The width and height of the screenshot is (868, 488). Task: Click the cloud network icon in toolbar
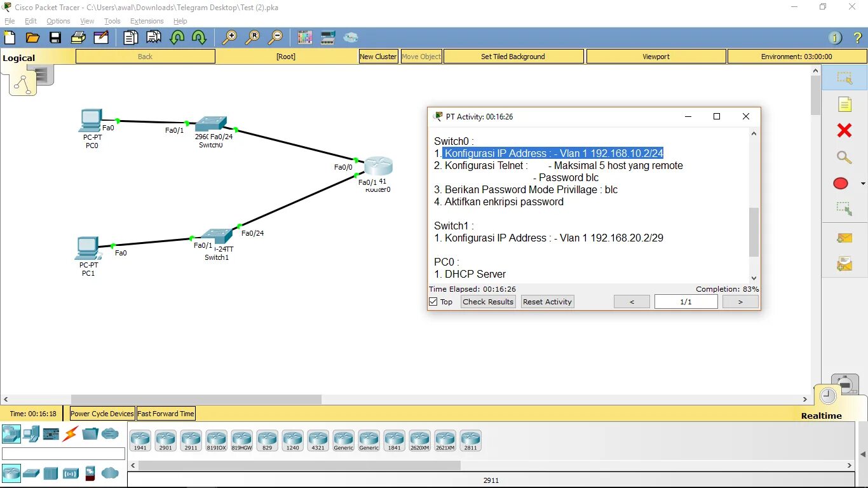pos(351,37)
